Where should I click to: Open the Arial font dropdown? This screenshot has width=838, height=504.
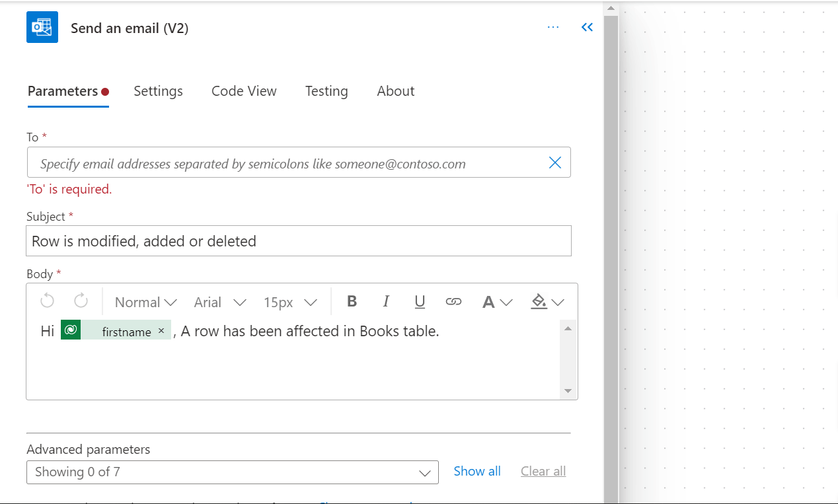[x=219, y=302]
